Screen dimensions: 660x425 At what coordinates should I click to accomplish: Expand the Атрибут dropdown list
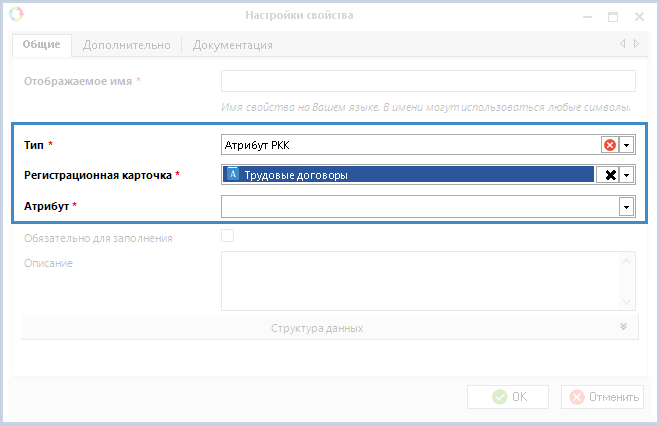point(627,206)
